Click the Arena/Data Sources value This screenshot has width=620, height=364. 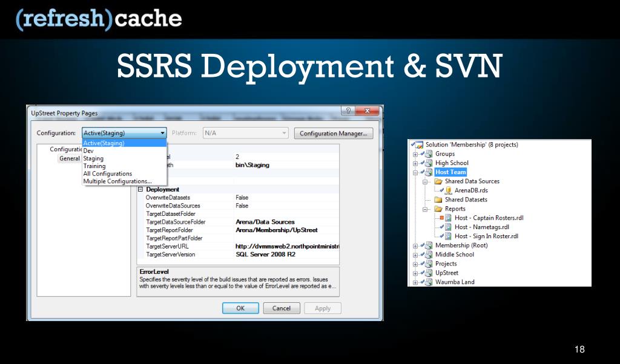265,222
